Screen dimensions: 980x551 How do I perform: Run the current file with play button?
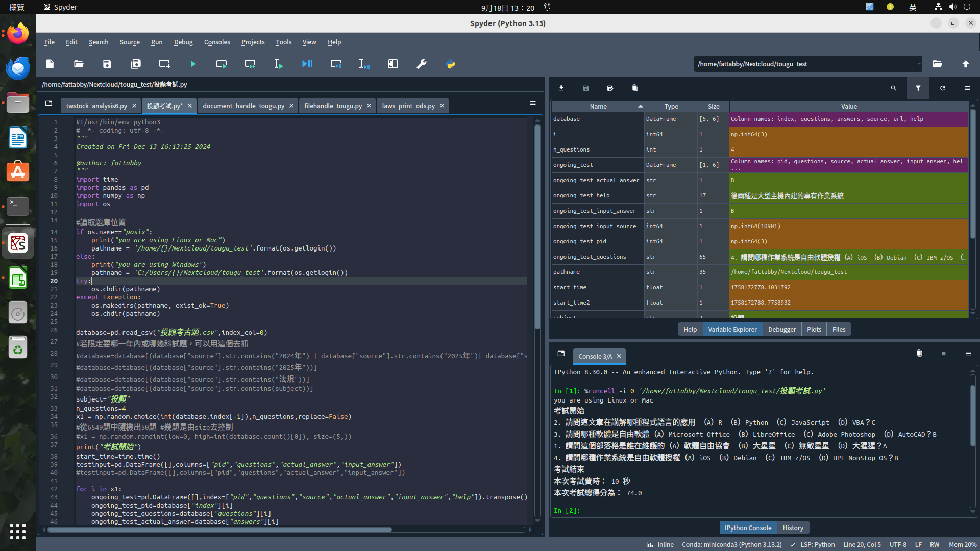tap(193, 64)
